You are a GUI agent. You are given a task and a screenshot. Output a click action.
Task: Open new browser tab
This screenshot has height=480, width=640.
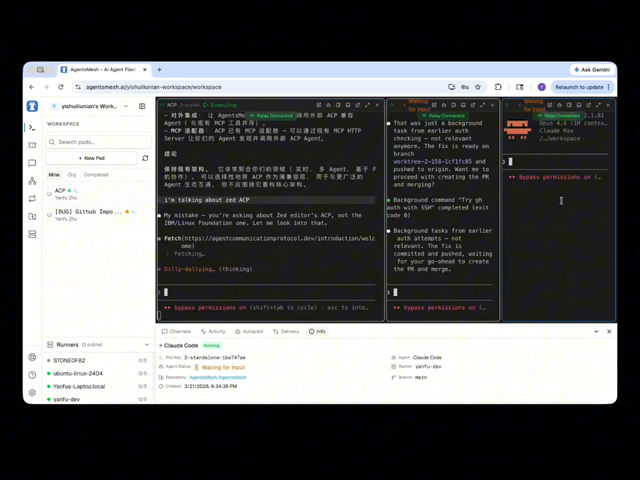160,70
